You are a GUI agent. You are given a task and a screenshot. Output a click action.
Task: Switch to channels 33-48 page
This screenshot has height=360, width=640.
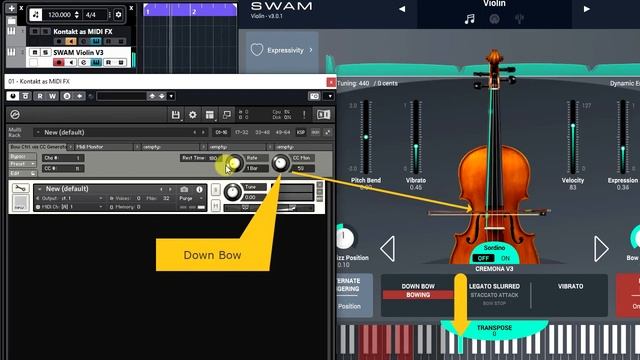click(x=262, y=132)
